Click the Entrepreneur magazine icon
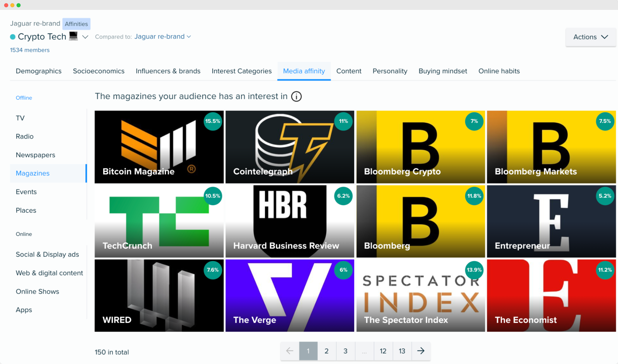This screenshot has width=618, height=364. click(x=551, y=221)
